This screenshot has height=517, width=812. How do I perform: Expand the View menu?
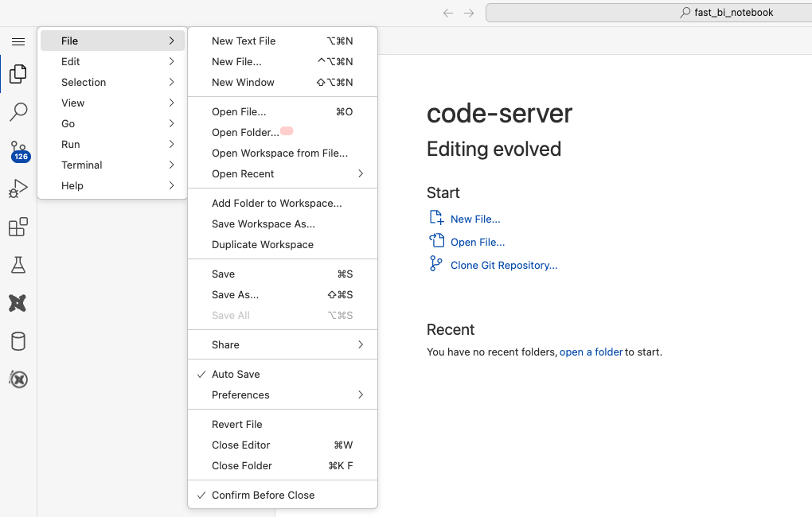coord(112,103)
